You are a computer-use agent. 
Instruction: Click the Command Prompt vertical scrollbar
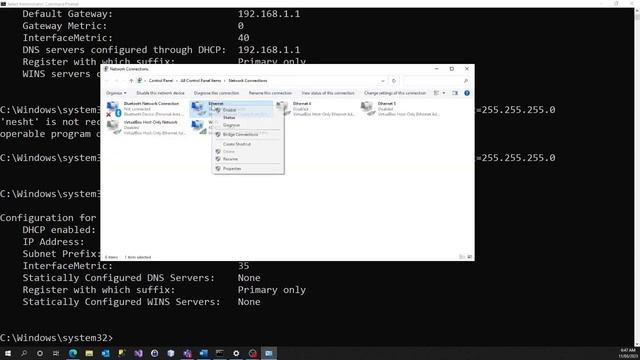click(637, 177)
